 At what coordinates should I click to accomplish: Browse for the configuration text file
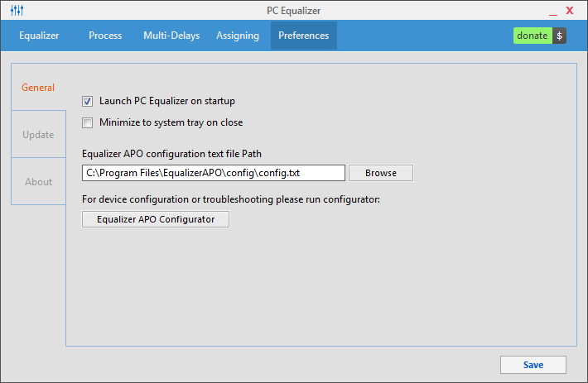coord(381,173)
